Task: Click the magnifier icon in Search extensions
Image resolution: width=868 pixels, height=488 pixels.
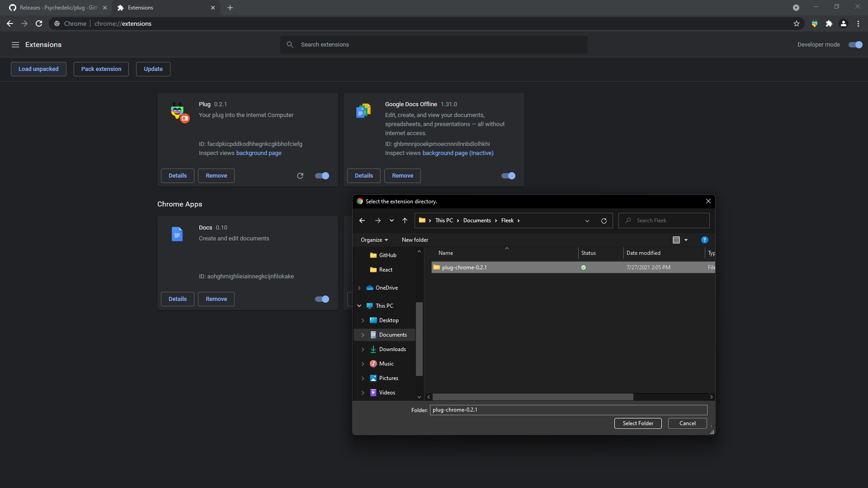Action: [290, 45]
